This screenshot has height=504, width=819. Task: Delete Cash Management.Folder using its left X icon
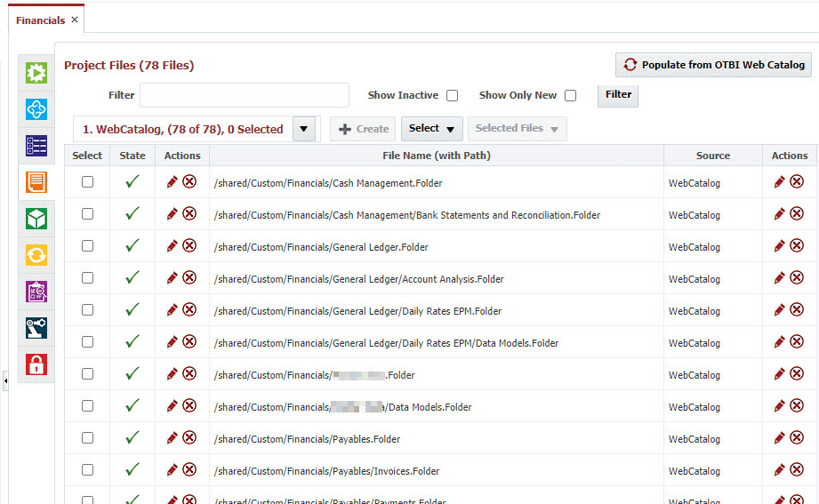click(189, 181)
